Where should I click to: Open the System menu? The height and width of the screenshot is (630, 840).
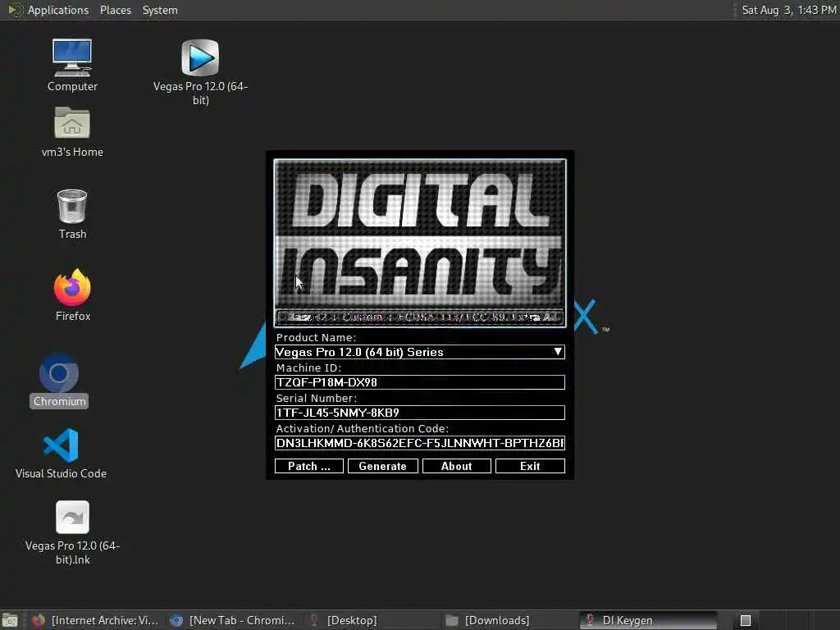160,10
